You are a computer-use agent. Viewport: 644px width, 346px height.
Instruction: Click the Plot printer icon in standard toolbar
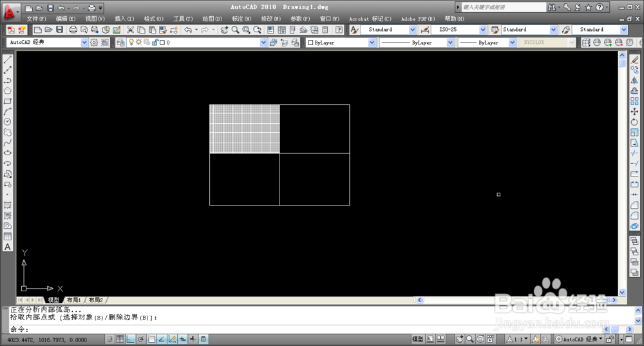tap(73, 30)
